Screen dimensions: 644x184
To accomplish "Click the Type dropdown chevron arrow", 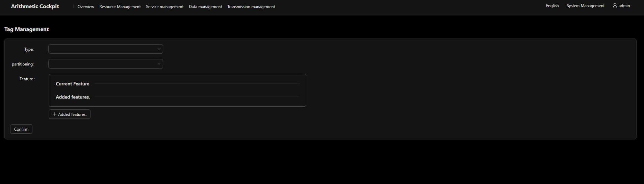I will tap(159, 49).
